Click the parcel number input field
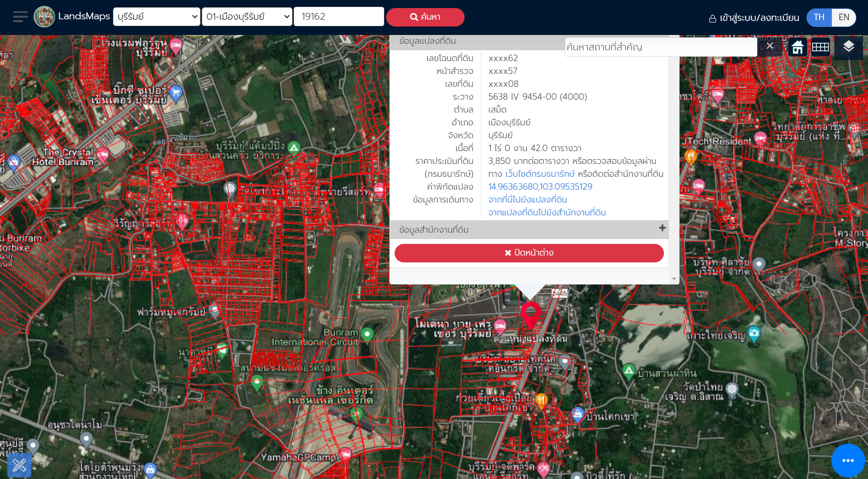 tap(338, 17)
